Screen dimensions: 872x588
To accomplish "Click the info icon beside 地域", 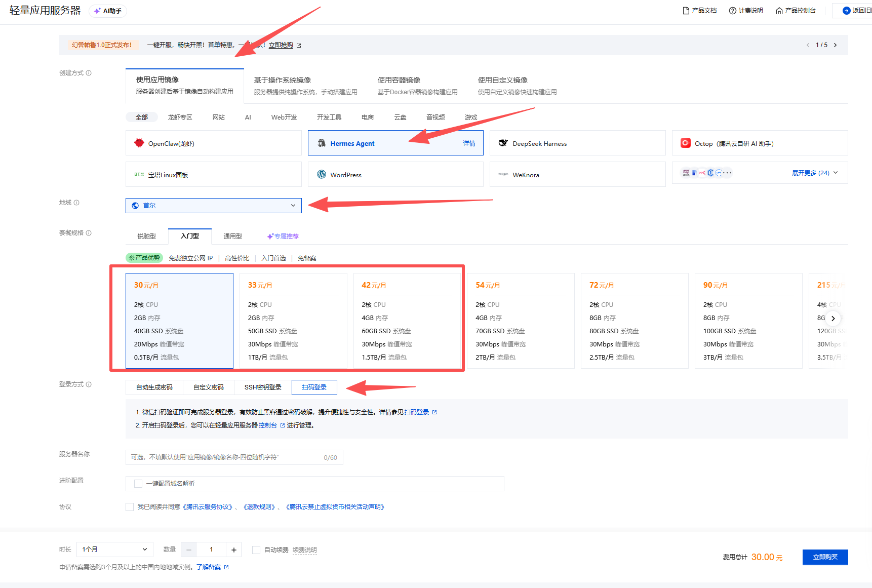I will (x=76, y=203).
